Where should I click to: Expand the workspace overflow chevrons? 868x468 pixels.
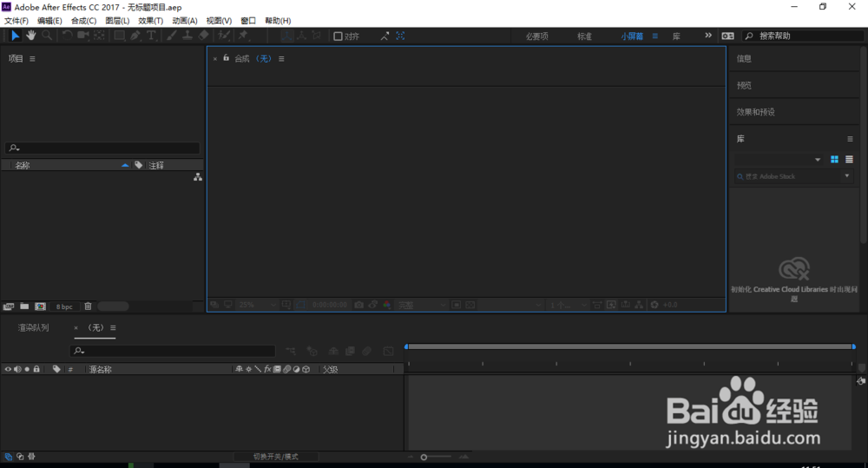click(708, 36)
